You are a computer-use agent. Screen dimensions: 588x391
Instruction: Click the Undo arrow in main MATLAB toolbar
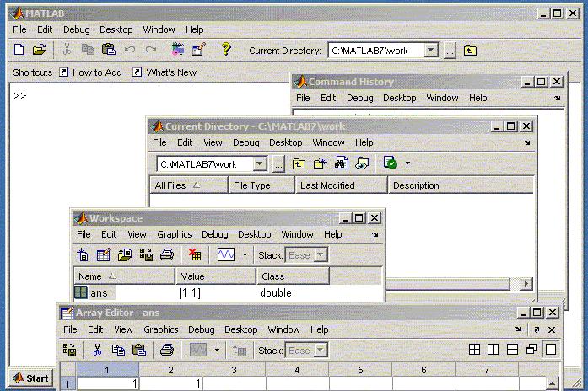[x=130, y=50]
